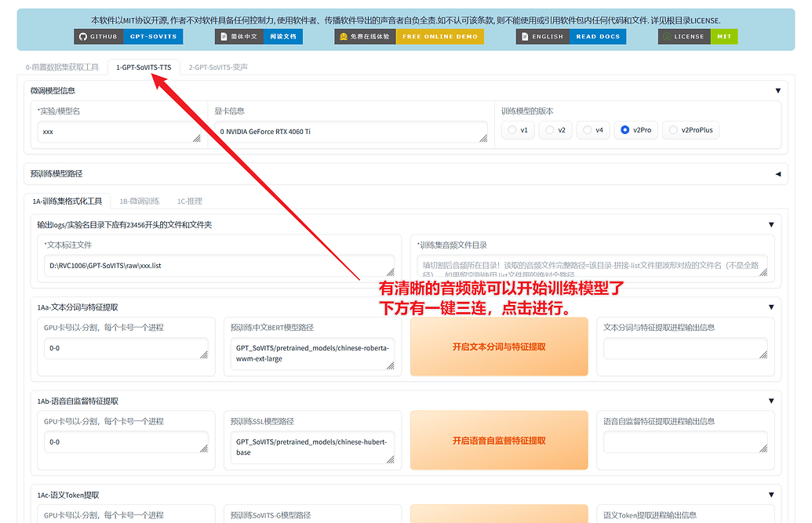This screenshot has height=523, width=812.
Task: Open the 简体中文 阅读文档 badge
Action: coord(258,37)
